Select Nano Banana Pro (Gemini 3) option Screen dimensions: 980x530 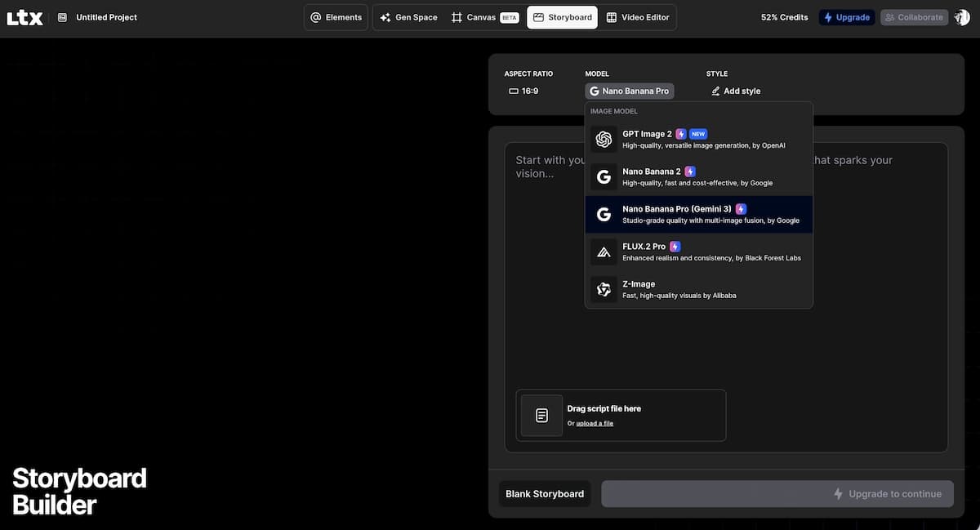tap(699, 214)
